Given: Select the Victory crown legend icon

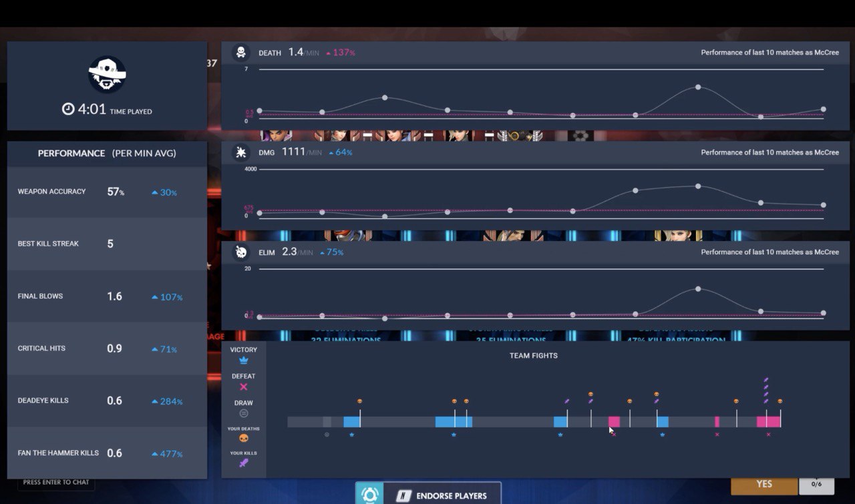Looking at the screenshot, I should tap(243, 360).
